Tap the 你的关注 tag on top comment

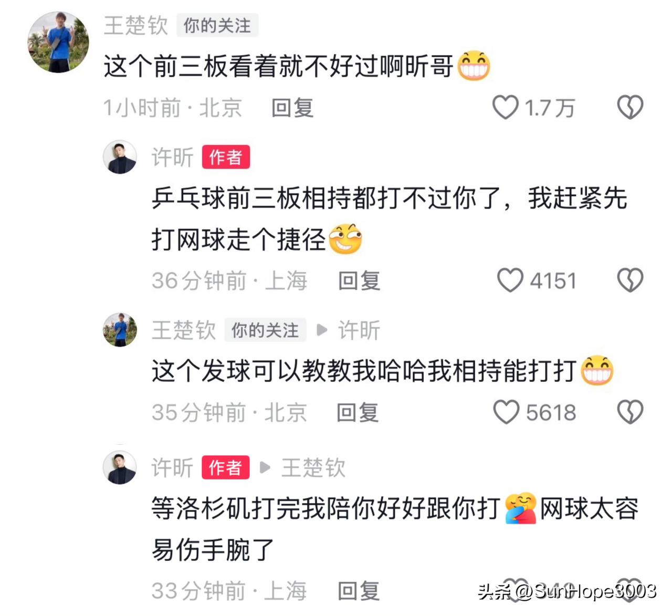coord(217,25)
